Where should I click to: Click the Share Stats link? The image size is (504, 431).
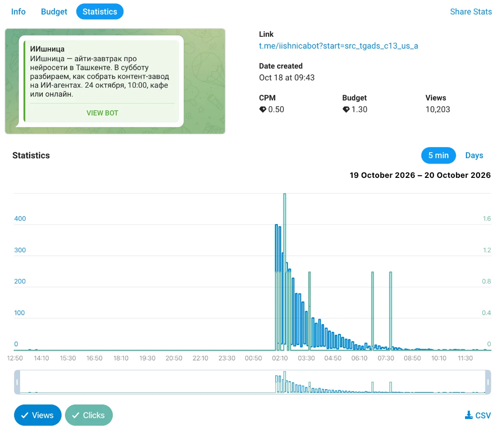point(471,12)
